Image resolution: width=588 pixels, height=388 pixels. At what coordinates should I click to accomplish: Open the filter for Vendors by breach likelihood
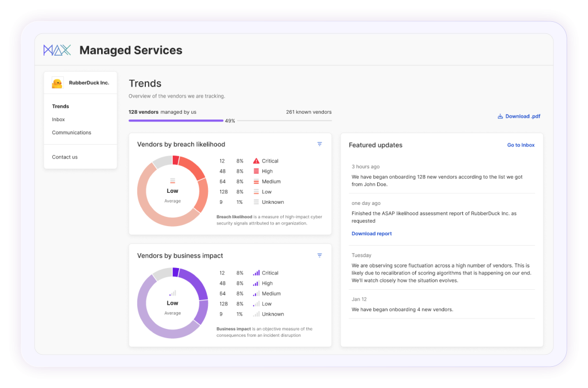coord(320,144)
